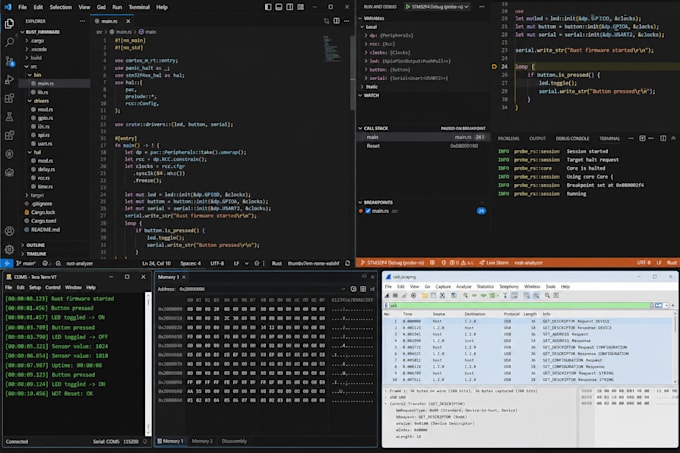The image size is (680, 453).
Task: Start debugging with the green play icon
Action: click(x=408, y=7)
